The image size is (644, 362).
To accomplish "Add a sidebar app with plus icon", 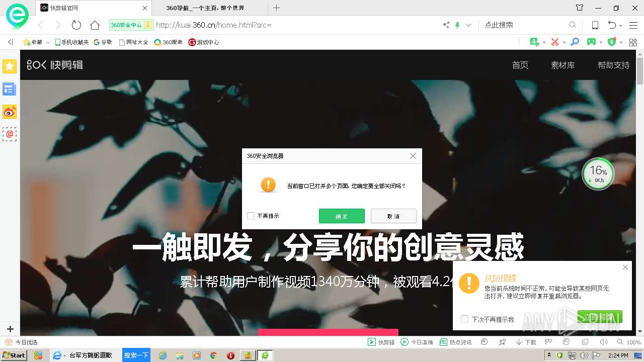I will 10,329.
